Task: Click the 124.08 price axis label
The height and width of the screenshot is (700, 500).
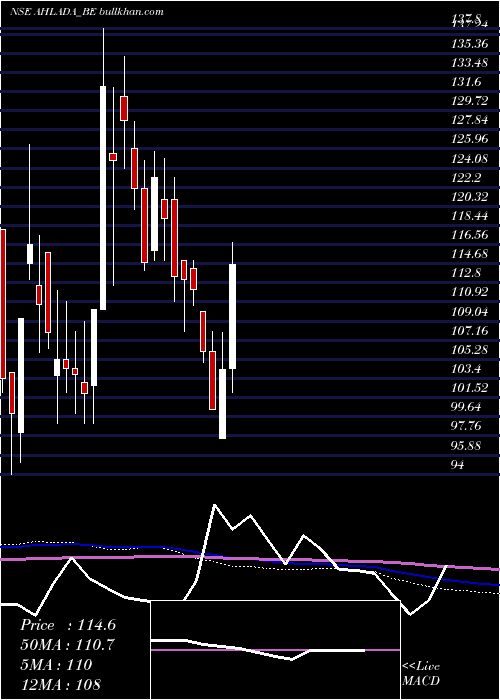Action: tap(470, 158)
